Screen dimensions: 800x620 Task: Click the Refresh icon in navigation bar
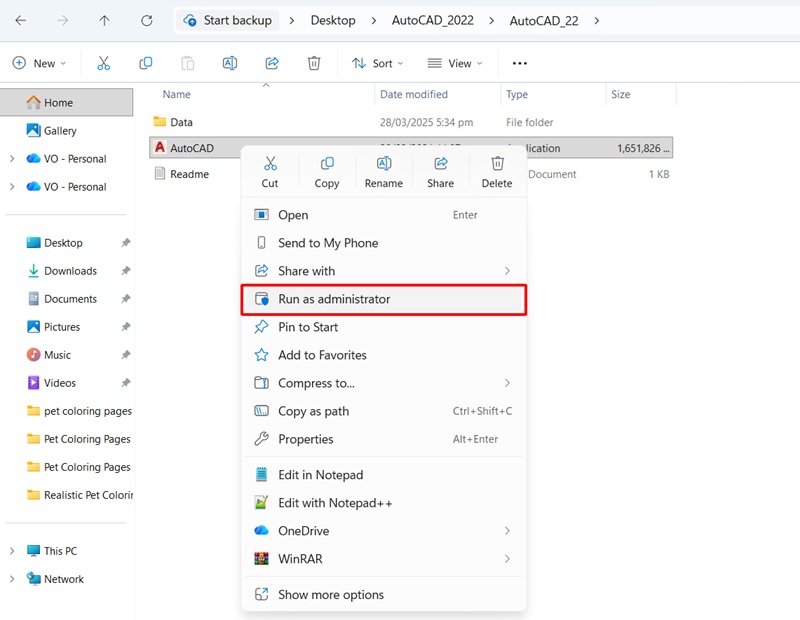pyautogui.click(x=147, y=20)
